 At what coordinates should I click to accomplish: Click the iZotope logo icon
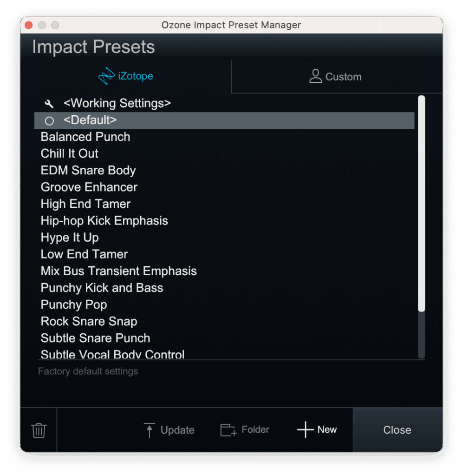pyautogui.click(x=106, y=76)
